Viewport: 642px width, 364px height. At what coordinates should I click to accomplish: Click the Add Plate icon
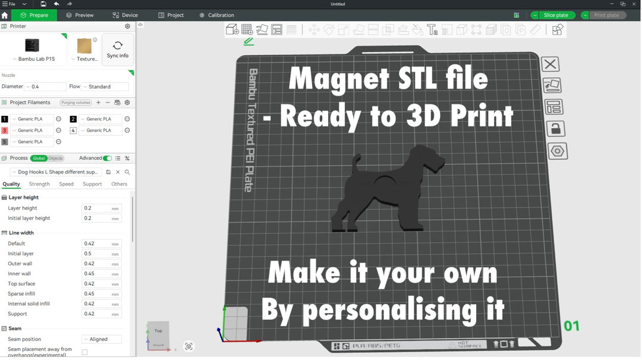click(247, 29)
